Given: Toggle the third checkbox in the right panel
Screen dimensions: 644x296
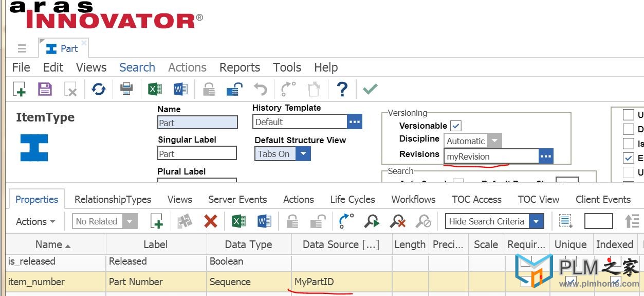Looking at the screenshot, I should [628, 143].
